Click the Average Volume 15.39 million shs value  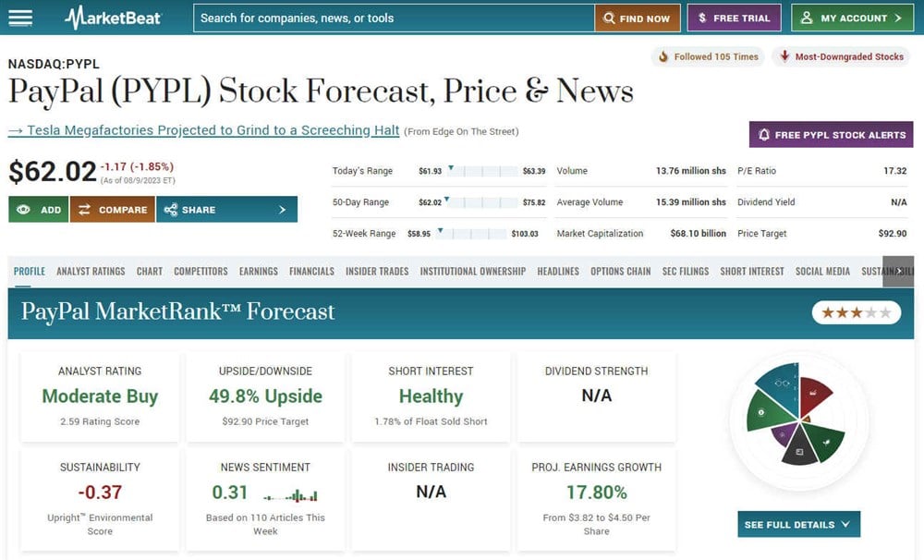pyautogui.click(x=690, y=202)
